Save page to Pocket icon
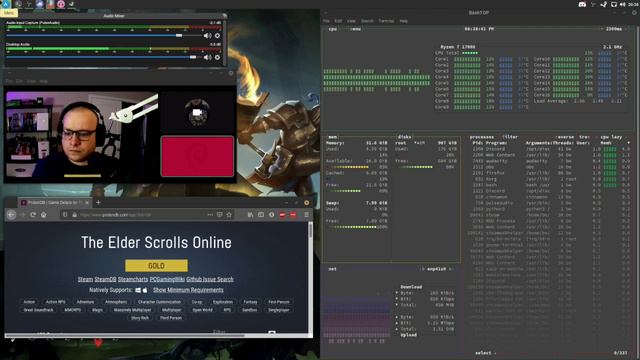The width and height of the screenshot is (640, 360). coord(220,215)
